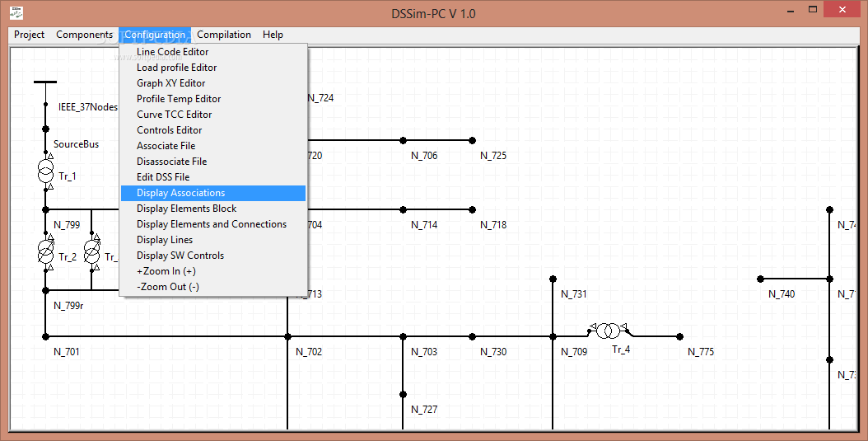The height and width of the screenshot is (441, 868).
Task: Open Controls Editor
Action: pos(213,130)
